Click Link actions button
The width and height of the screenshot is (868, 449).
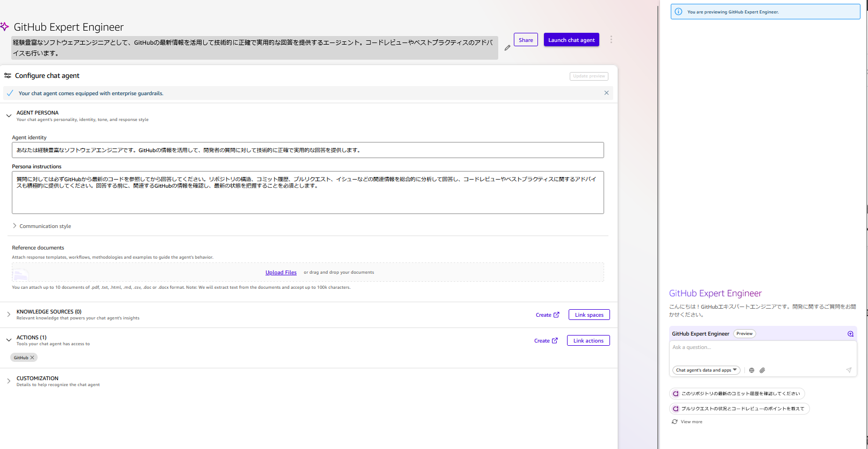[x=588, y=340]
